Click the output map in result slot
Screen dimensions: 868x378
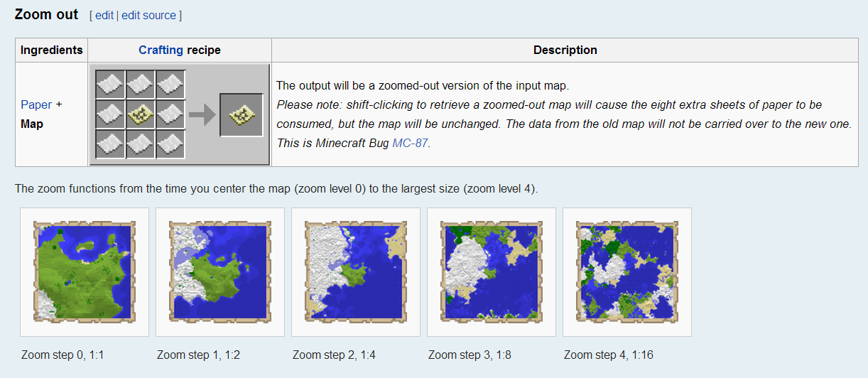[242, 114]
